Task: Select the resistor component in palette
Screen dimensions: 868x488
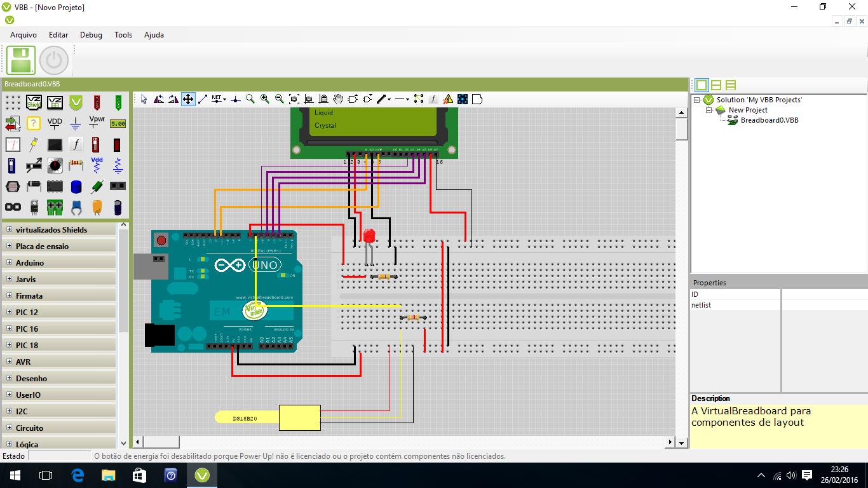Action: pyautogui.click(x=76, y=165)
